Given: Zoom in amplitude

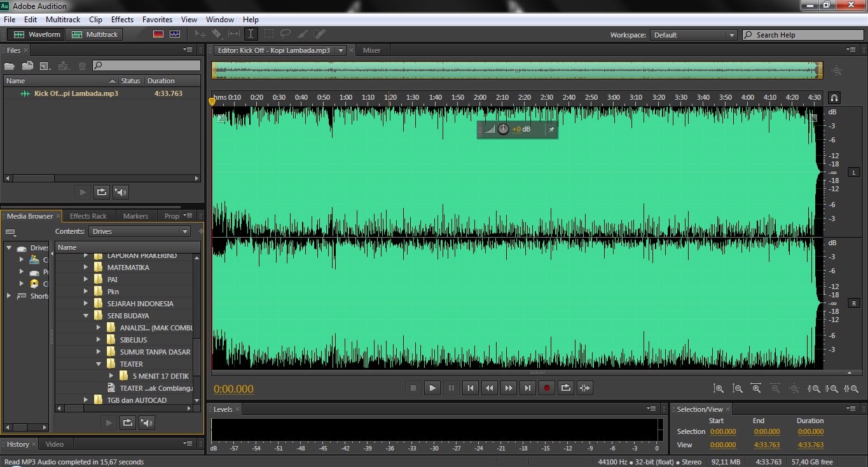Looking at the screenshot, I should 719,388.
